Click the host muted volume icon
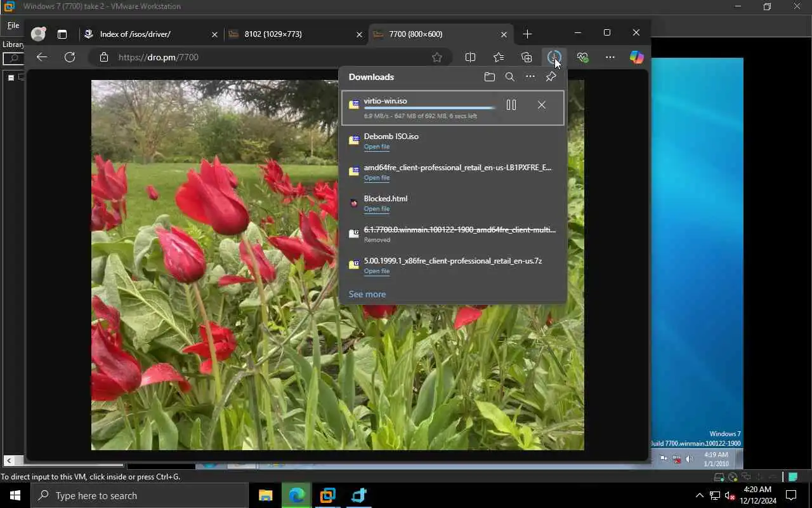812x508 pixels. pos(730,495)
